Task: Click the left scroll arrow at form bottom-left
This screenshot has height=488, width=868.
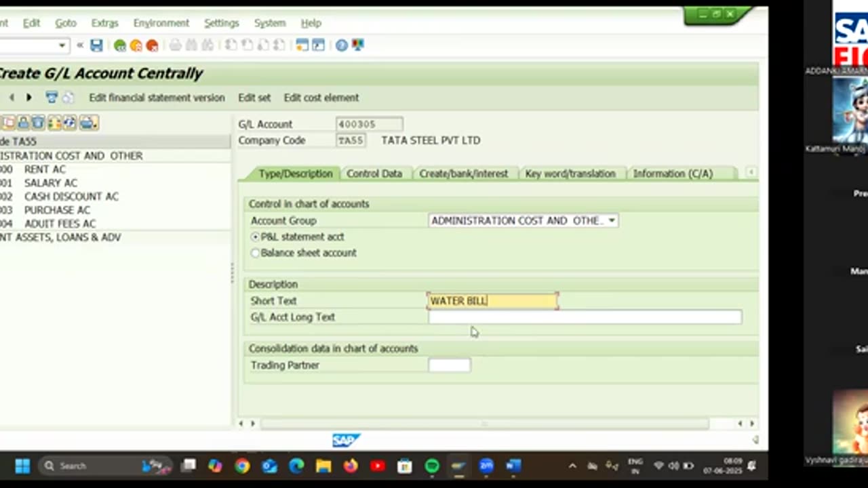Action: click(x=241, y=424)
